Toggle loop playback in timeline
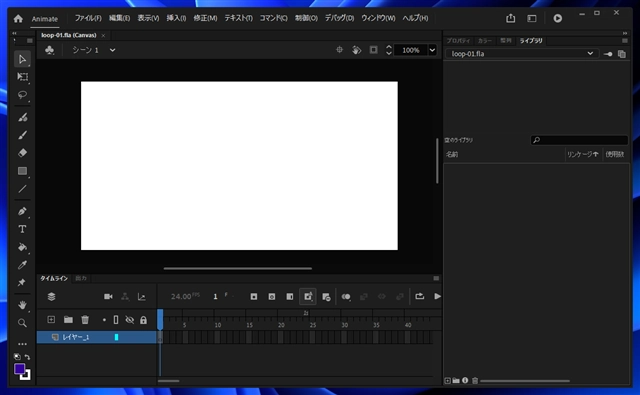Image resolution: width=640 pixels, height=395 pixels. pos(420,296)
